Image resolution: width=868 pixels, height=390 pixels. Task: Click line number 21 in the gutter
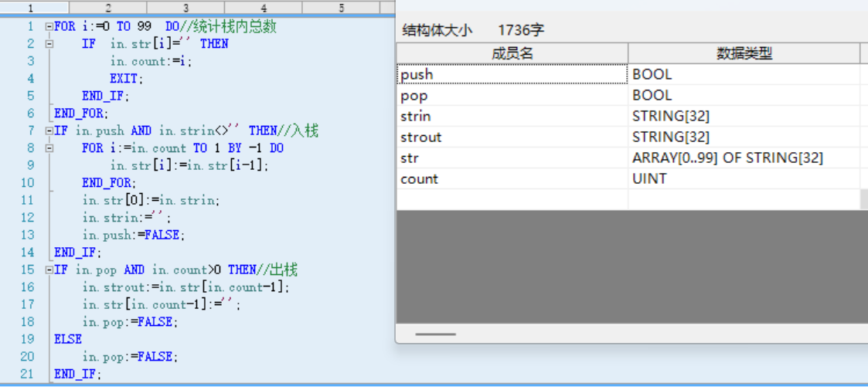point(27,374)
